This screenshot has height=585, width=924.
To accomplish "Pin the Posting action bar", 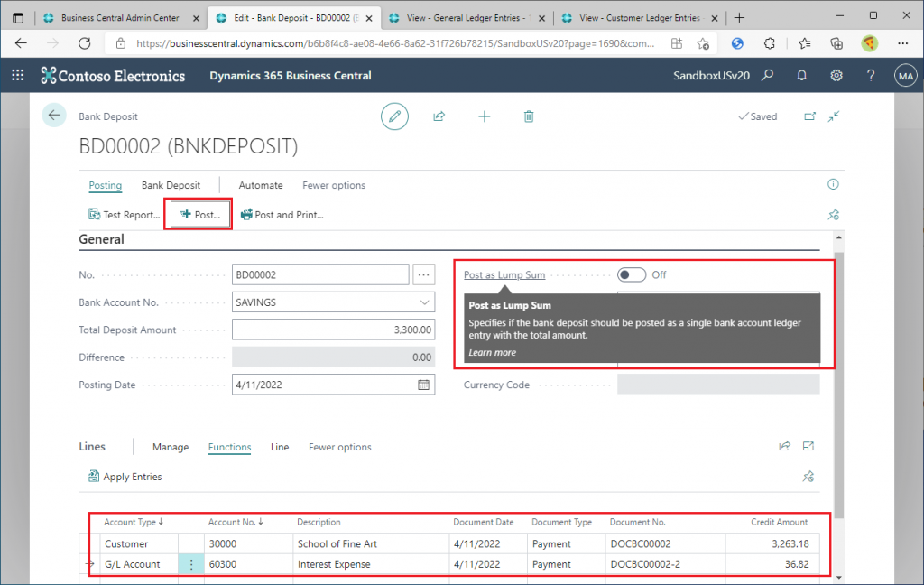I will (x=833, y=215).
